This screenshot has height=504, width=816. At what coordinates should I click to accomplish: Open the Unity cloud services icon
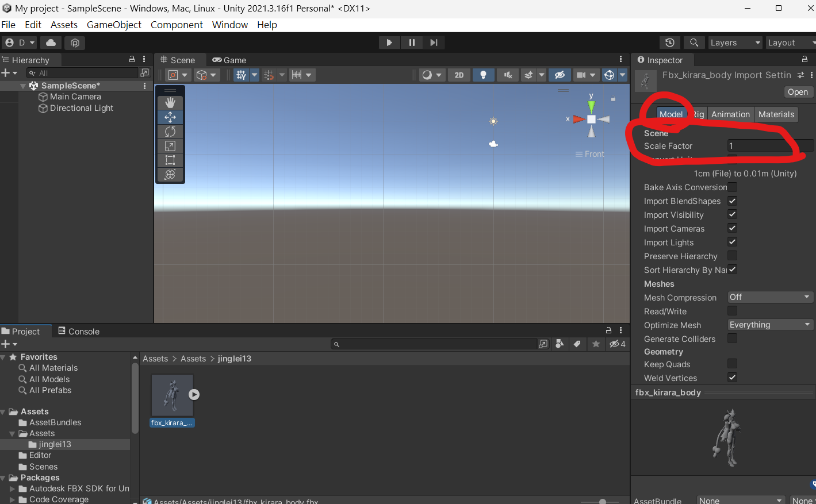pyautogui.click(x=51, y=43)
